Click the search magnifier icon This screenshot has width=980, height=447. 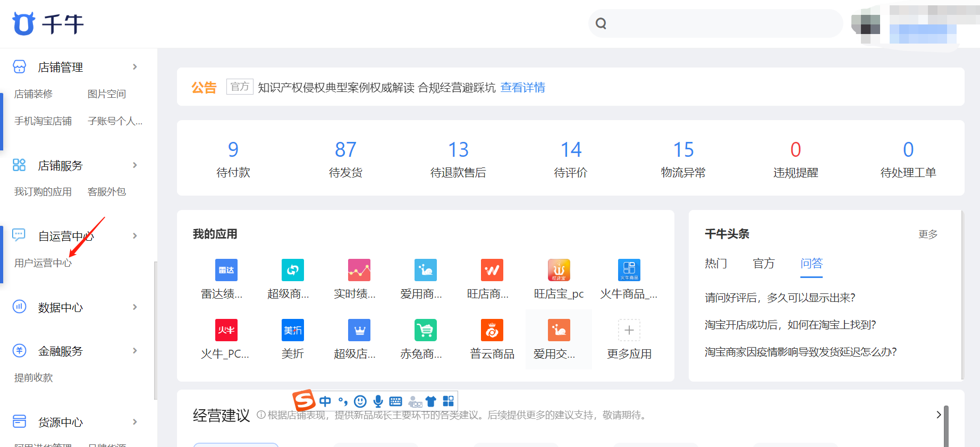(601, 23)
